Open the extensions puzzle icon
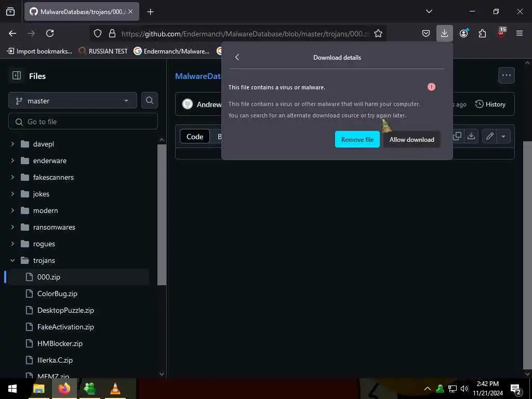This screenshot has height=399, width=532. pos(482,33)
